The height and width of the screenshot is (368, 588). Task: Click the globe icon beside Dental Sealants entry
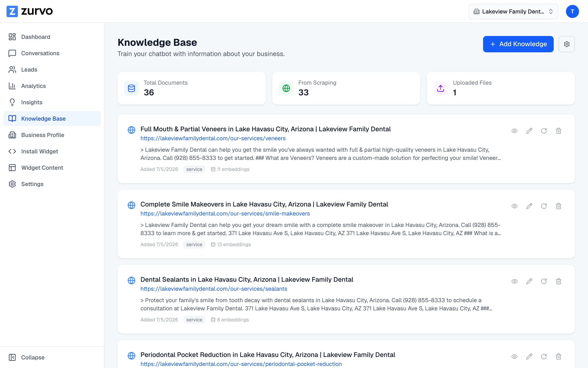131,280
